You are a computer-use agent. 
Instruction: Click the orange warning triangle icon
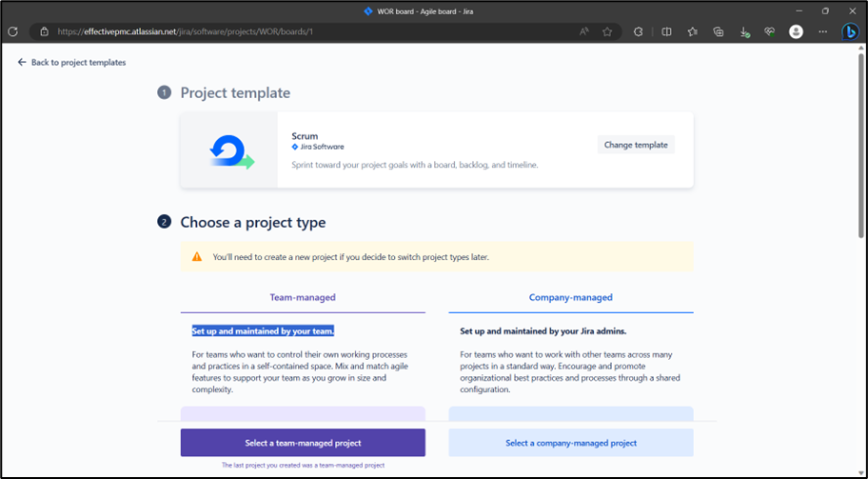pyautogui.click(x=197, y=257)
